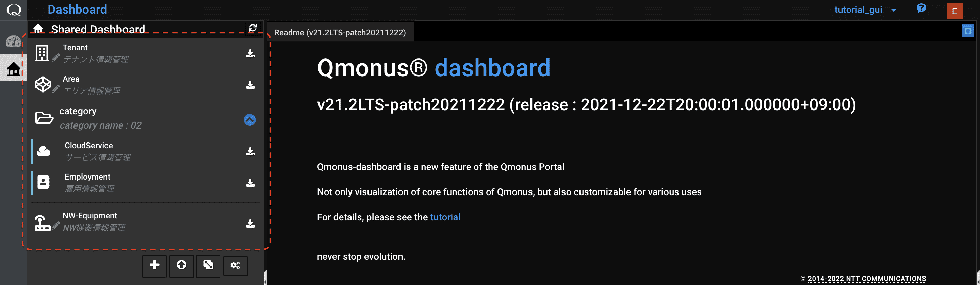Add a new dashboard with plus button

154,266
